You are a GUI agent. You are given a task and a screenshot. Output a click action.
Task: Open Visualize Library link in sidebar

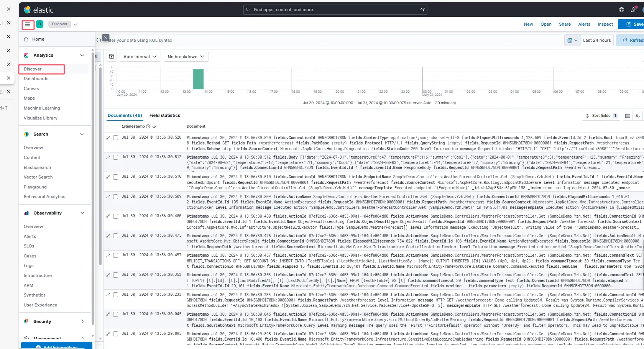41,118
